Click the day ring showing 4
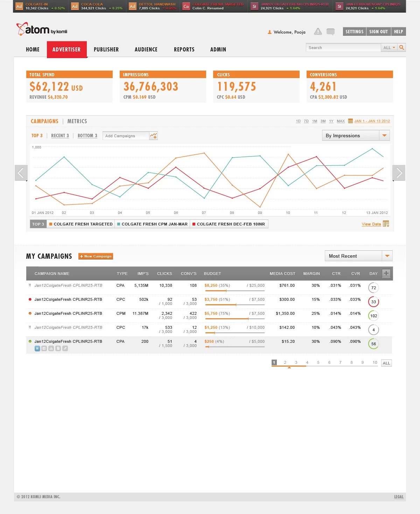The image size is (420, 514). (373, 330)
